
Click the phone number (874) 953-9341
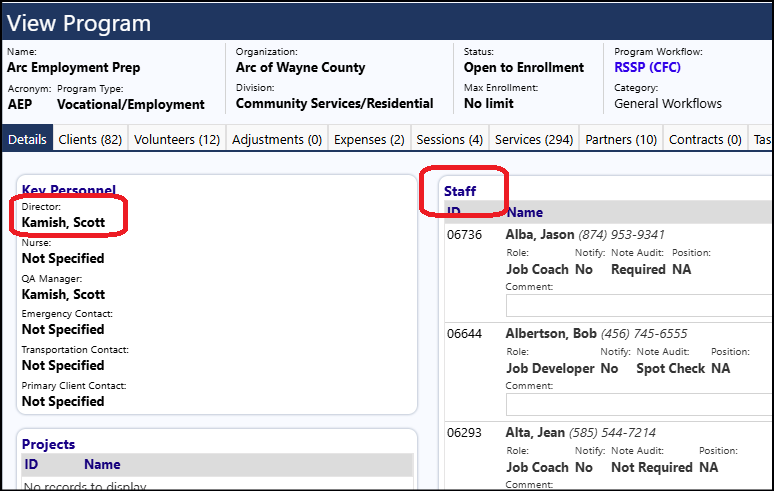pos(621,234)
